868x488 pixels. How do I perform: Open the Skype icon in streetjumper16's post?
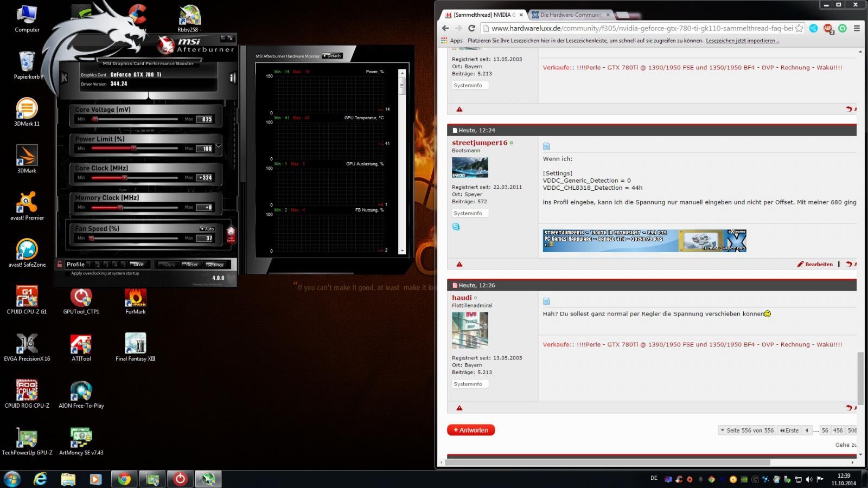click(456, 227)
